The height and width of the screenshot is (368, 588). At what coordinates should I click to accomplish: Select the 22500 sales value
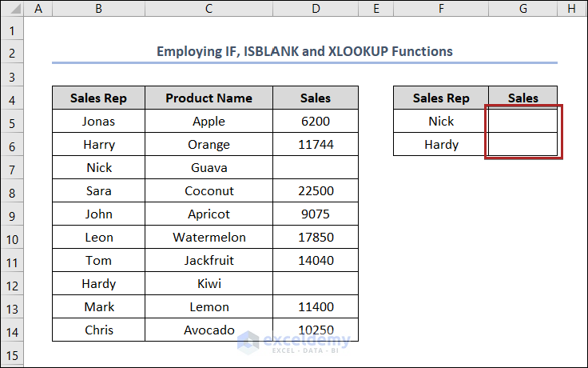(x=316, y=191)
